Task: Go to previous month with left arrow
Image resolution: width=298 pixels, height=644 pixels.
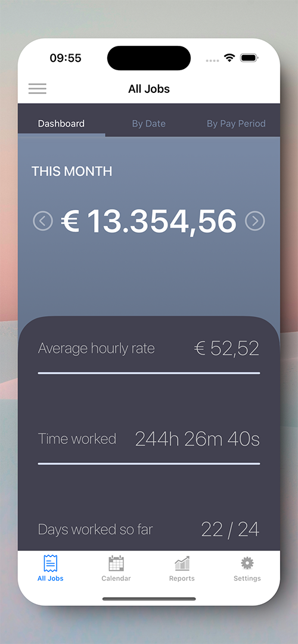Action: (43, 221)
